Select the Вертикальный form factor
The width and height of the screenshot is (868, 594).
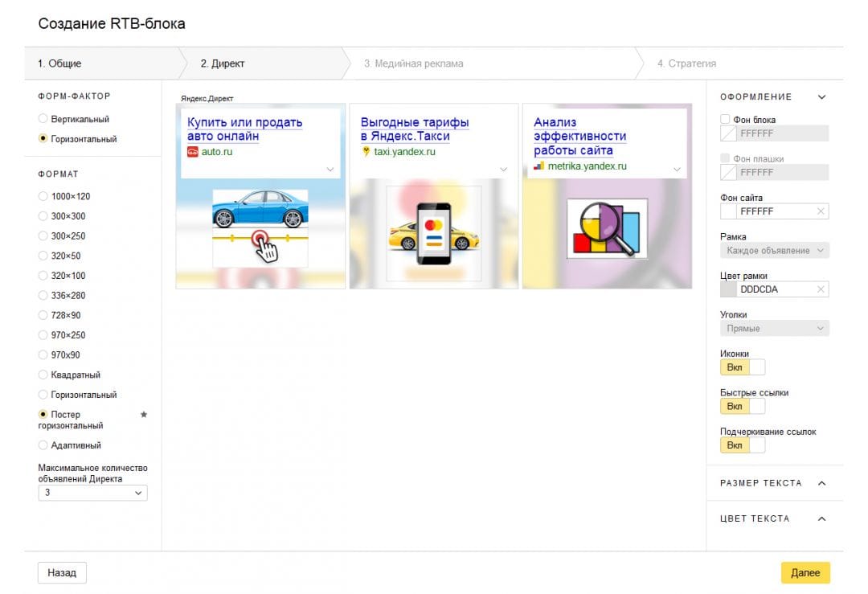tap(43, 118)
